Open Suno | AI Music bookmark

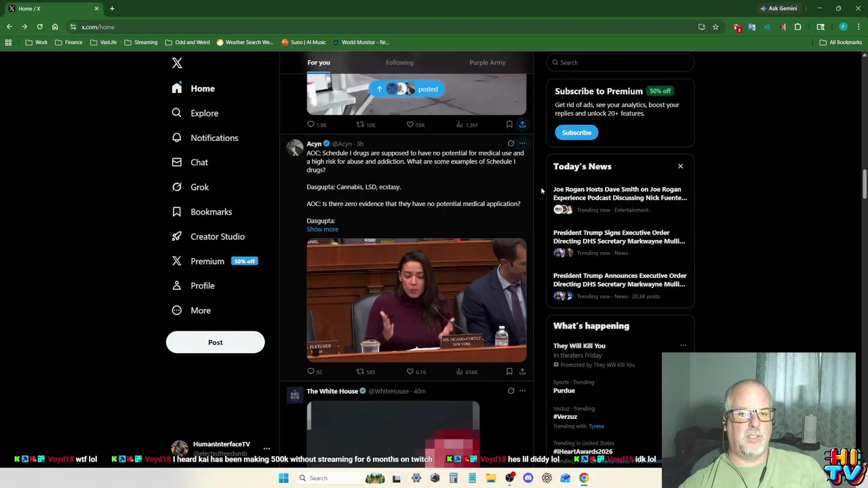tap(303, 42)
